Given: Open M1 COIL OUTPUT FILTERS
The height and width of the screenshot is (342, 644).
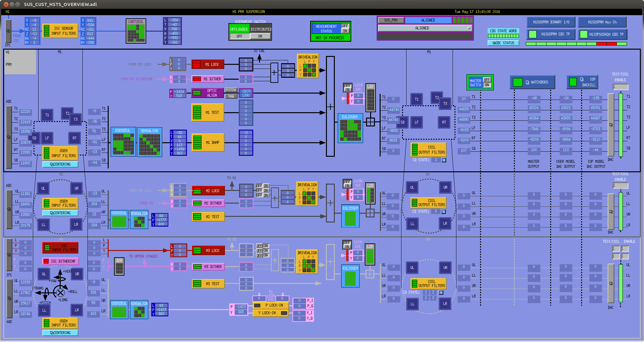Looking at the screenshot, I should click(x=428, y=150).
